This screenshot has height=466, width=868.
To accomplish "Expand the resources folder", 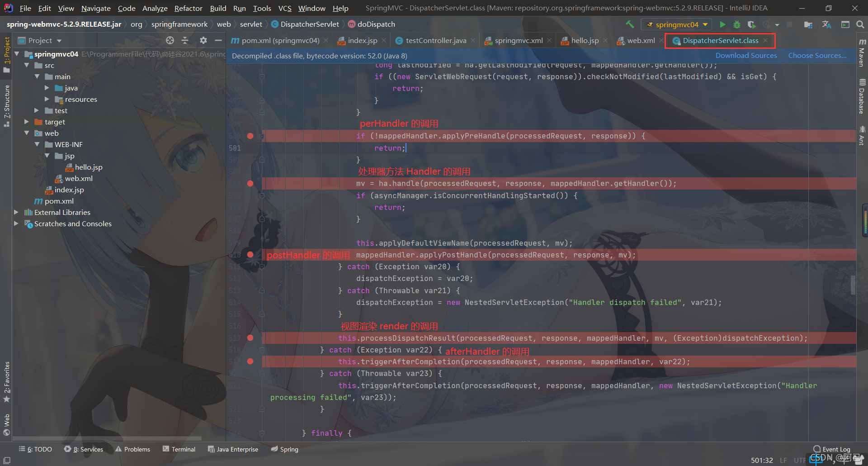I will tap(47, 99).
